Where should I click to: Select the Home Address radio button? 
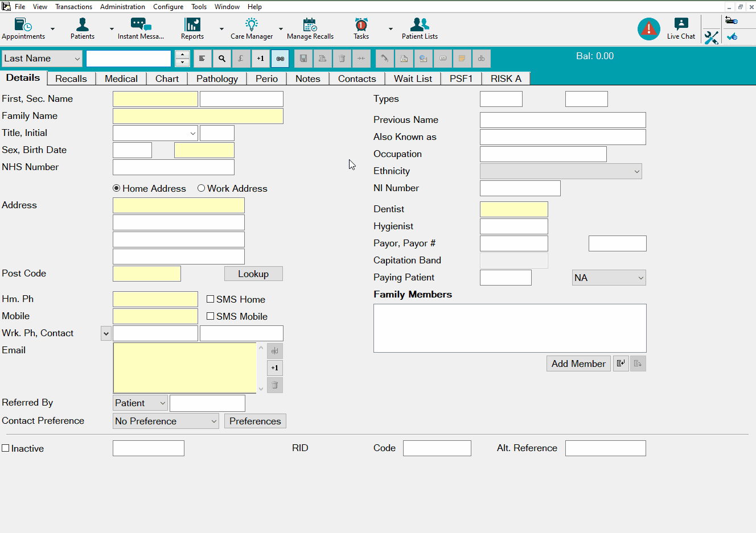pyautogui.click(x=117, y=188)
